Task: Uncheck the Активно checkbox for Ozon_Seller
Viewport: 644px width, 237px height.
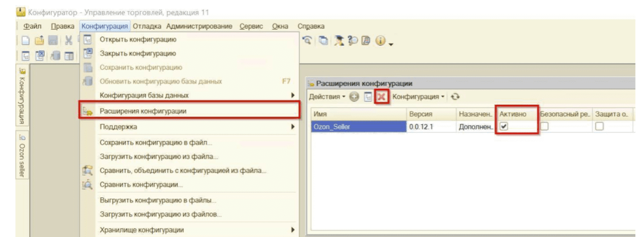Action: coord(504,127)
